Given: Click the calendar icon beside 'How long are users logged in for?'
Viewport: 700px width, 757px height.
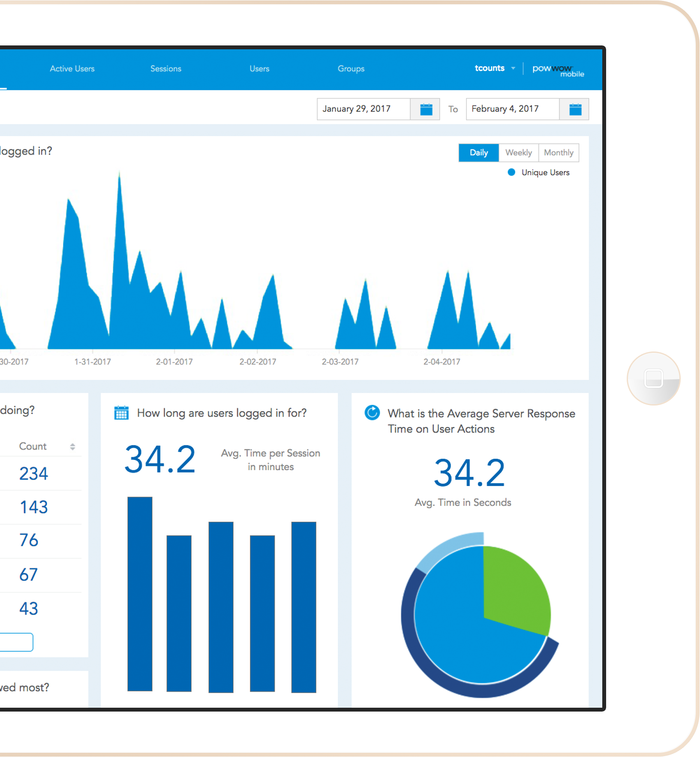Looking at the screenshot, I should point(121,413).
